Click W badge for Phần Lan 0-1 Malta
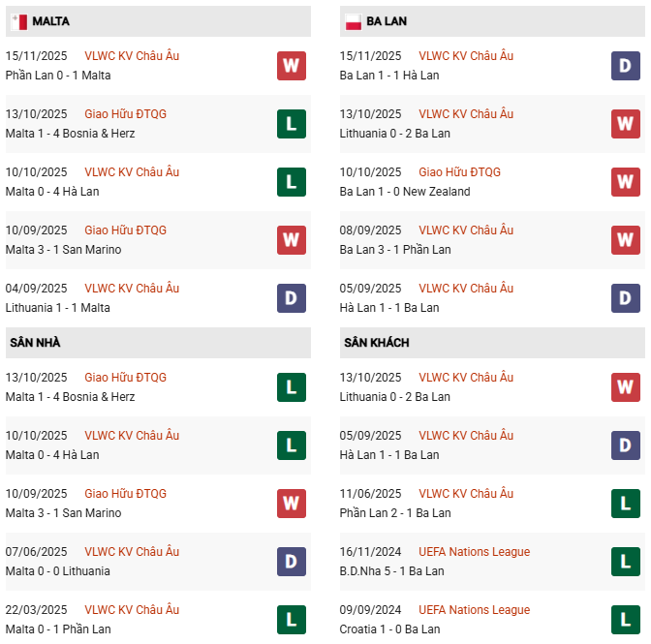Viewport: 651px width, 644px height. click(291, 66)
